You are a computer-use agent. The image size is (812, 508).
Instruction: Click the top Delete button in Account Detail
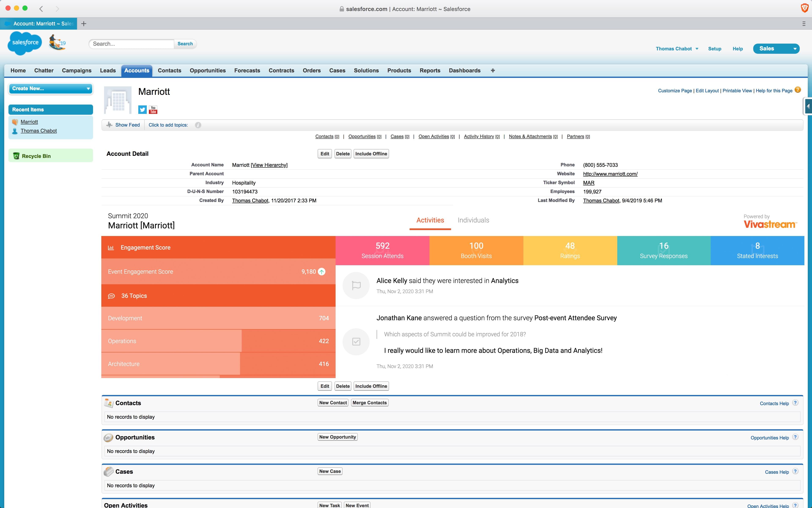tap(343, 154)
